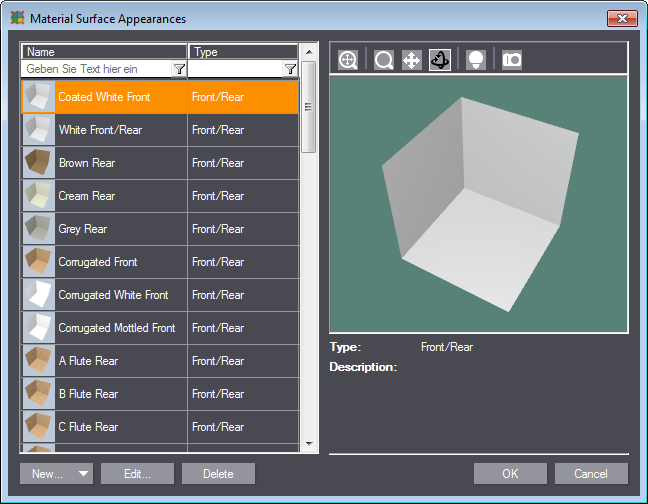
Task: Toggle the 3D rotate tool
Action: tap(440, 60)
